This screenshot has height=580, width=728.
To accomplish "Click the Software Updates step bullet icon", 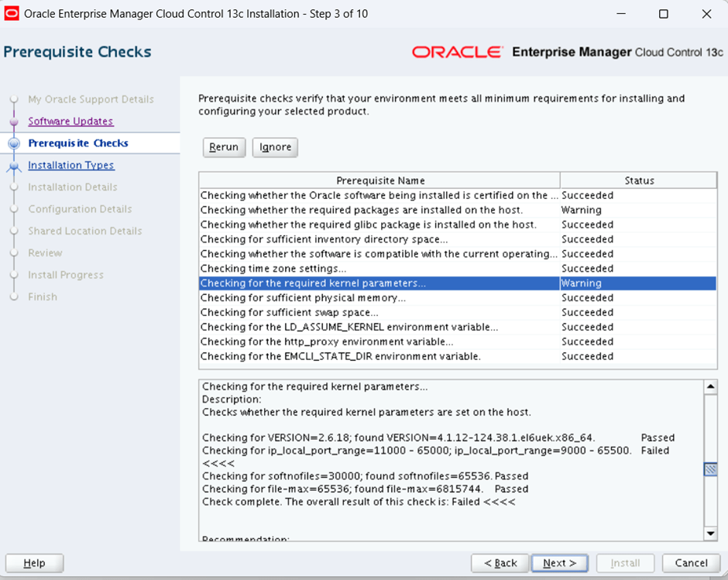I will pyautogui.click(x=13, y=122).
